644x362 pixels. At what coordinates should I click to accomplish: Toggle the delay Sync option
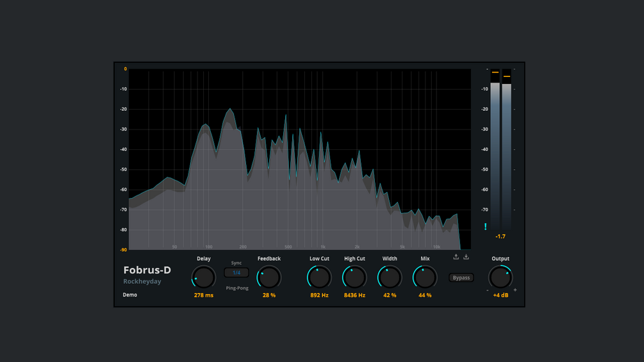point(236,263)
